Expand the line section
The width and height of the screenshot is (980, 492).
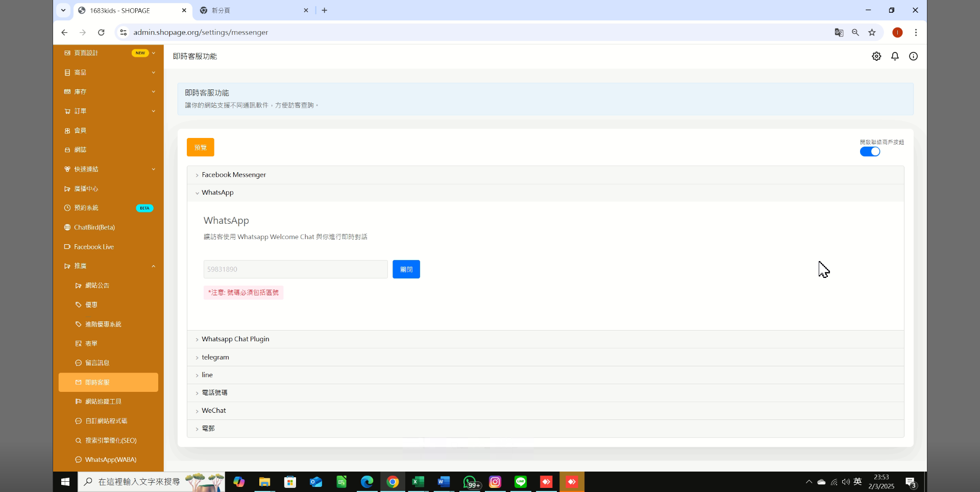[545, 375]
